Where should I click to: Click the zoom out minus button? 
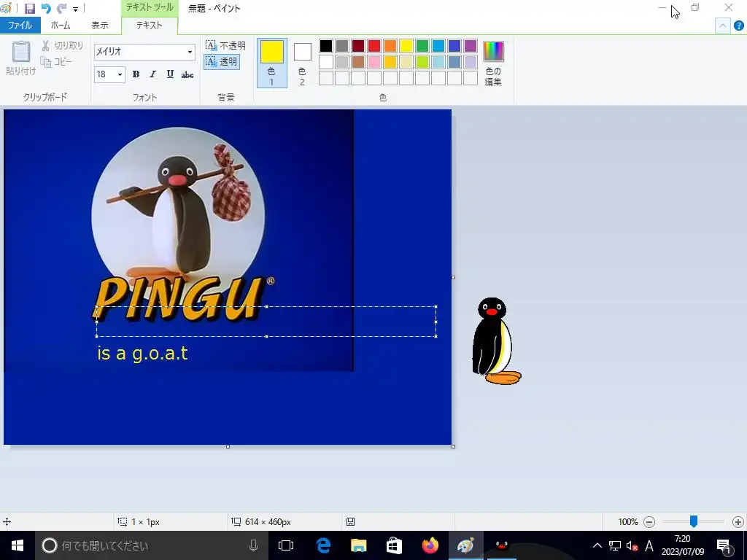pyautogui.click(x=649, y=522)
